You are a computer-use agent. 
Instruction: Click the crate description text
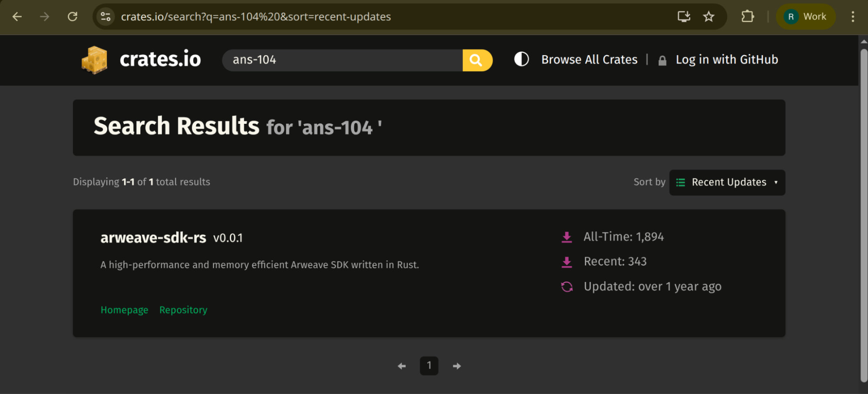tap(260, 265)
